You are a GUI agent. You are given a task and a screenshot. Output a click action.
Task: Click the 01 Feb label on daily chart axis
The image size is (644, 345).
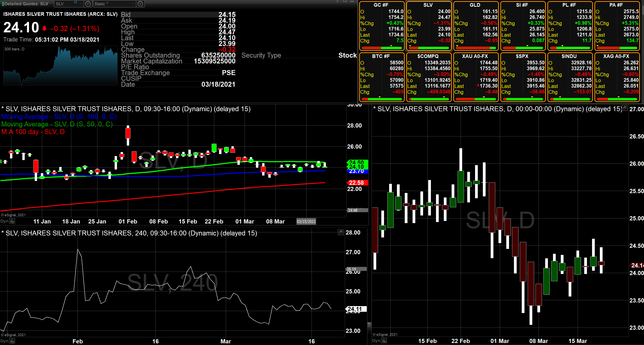(x=128, y=221)
